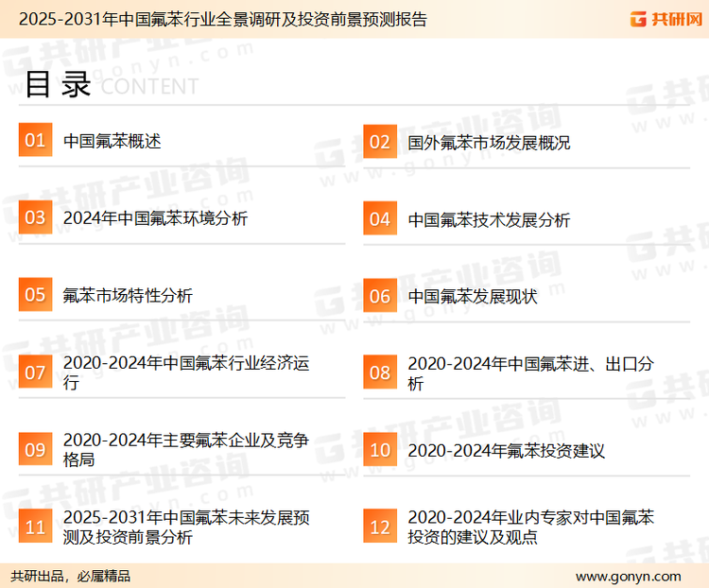Viewport: 709px width, 588px height.
Task: Click the orange 06 number badge
Action: (380, 296)
